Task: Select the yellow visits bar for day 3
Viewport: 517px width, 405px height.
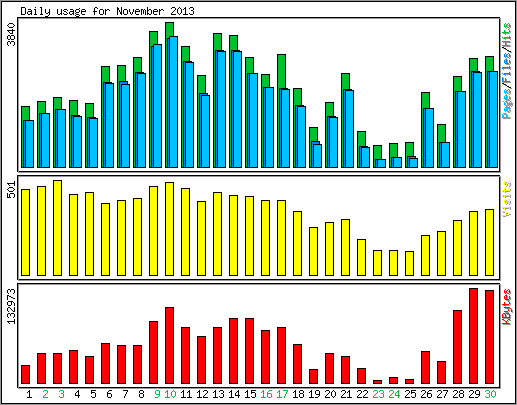Action: [57, 228]
